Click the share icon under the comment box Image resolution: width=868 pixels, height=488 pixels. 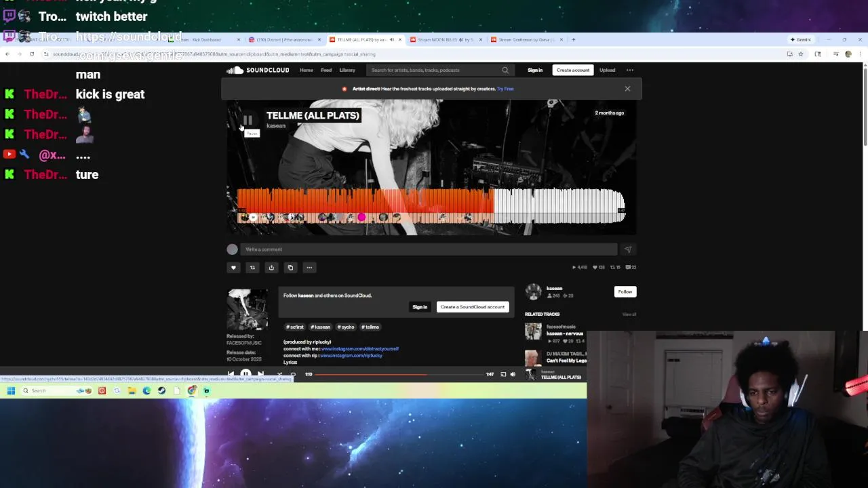pyautogui.click(x=271, y=267)
